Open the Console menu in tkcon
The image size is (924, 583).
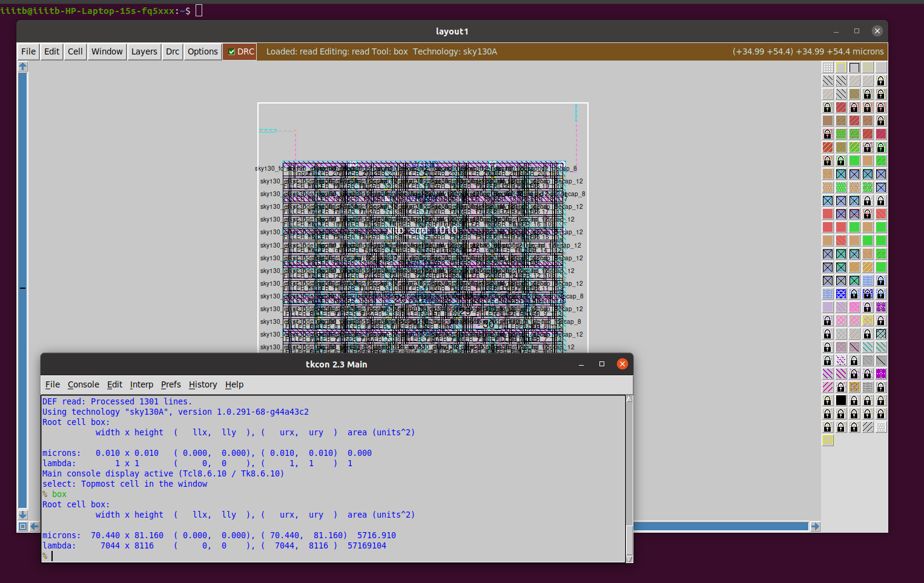click(x=84, y=384)
